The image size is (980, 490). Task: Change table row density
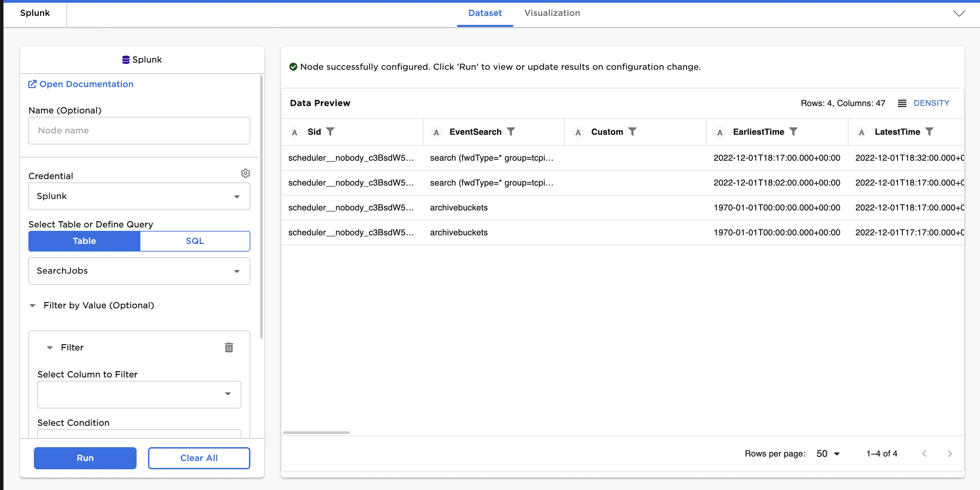pyautogui.click(x=924, y=103)
